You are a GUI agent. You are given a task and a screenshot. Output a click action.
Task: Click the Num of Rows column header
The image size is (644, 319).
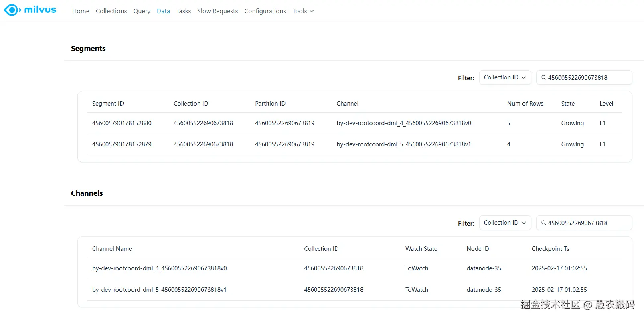point(525,104)
